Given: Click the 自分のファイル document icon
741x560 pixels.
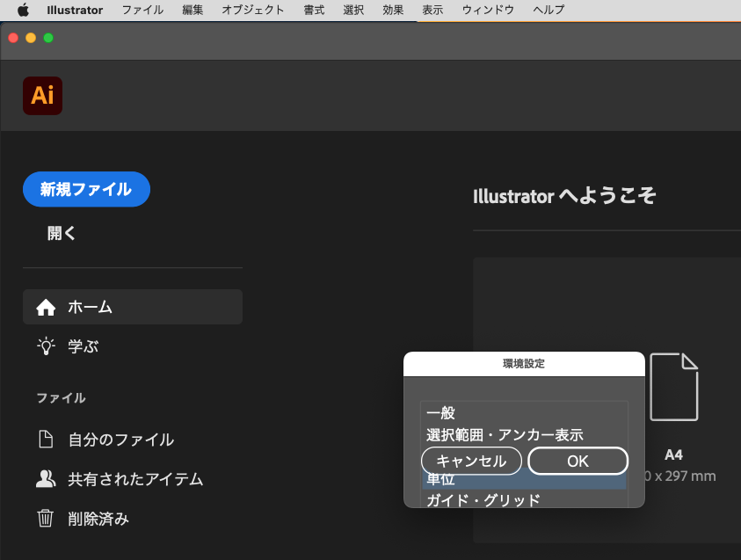Looking at the screenshot, I should pos(46,439).
